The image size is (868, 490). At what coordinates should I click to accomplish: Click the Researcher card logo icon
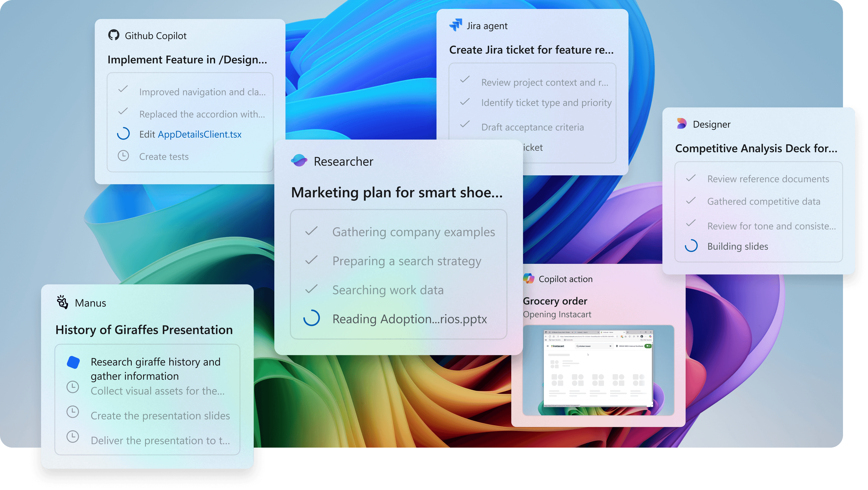pos(299,161)
